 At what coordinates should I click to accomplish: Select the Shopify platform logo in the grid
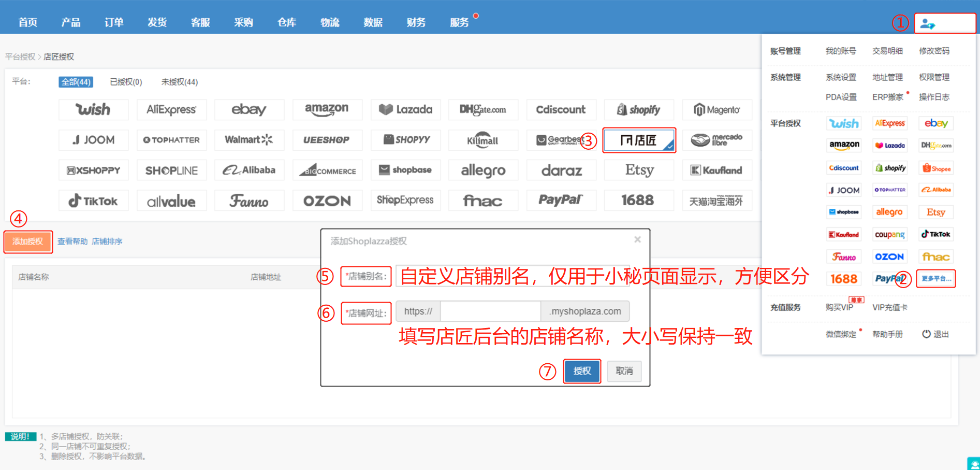tap(639, 110)
